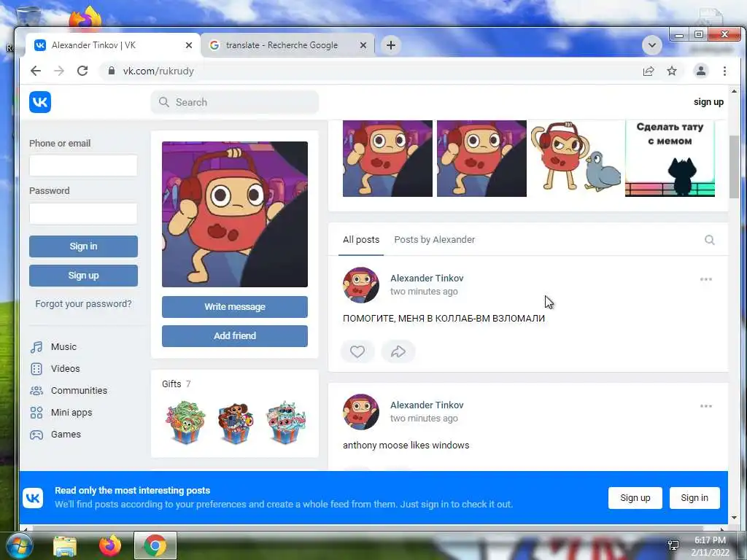The width and height of the screenshot is (747, 560).
Task: Click the third gift image
Action: pos(286,422)
